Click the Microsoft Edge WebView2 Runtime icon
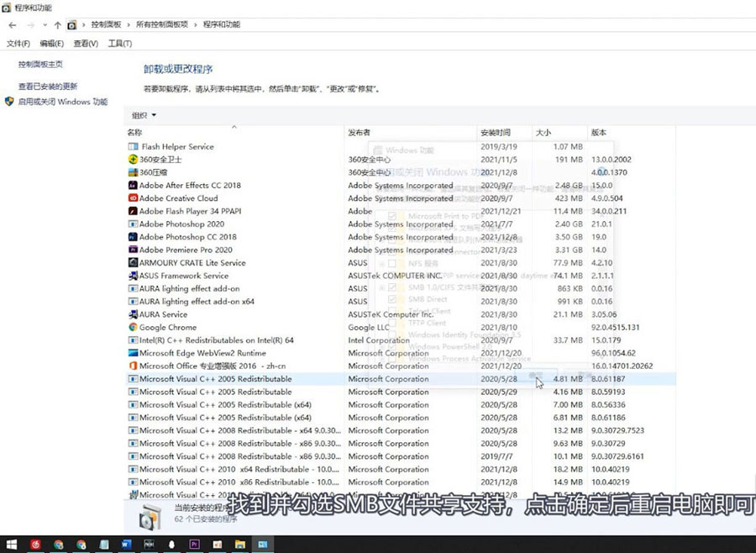756x553 pixels. [x=133, y=353]
